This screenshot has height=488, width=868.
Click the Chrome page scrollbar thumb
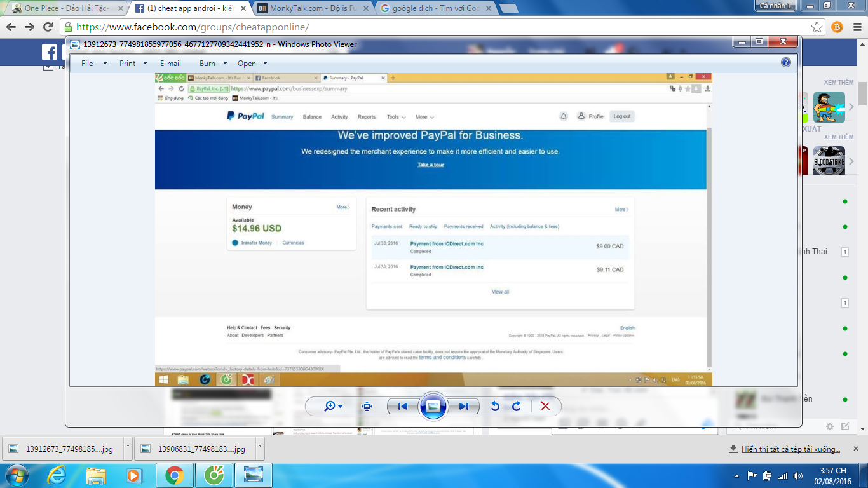[862, 94]
